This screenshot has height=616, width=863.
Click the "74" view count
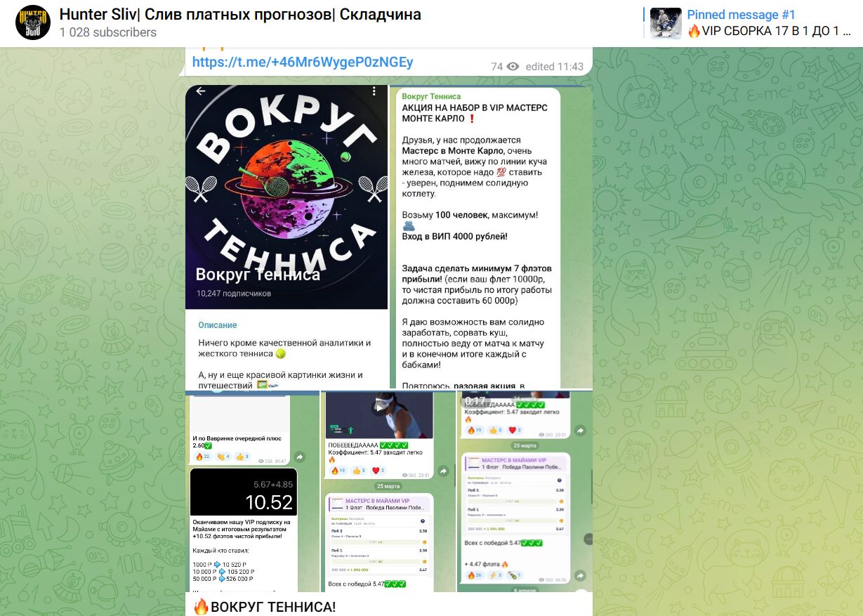point(497,67)
